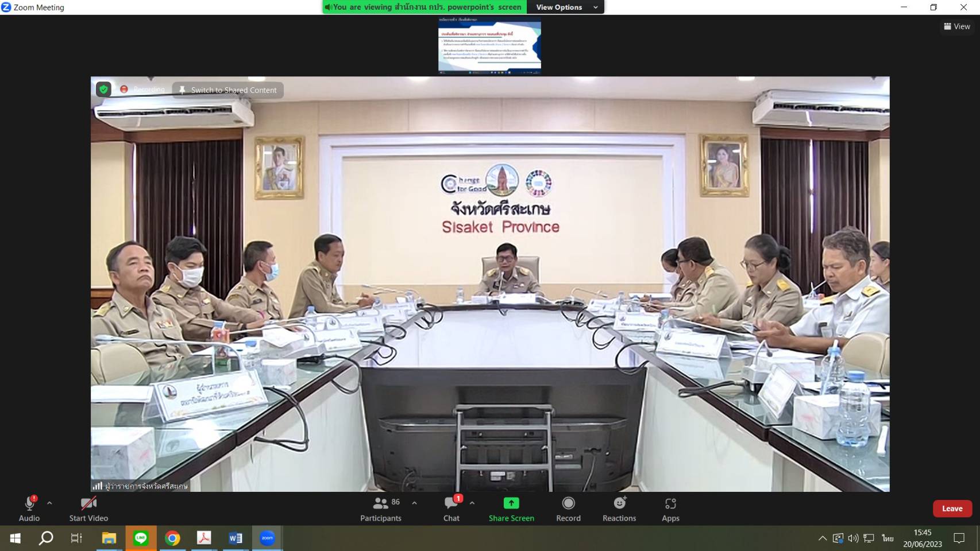
Task: Click the green encryption shield icon
Action: 103,90
